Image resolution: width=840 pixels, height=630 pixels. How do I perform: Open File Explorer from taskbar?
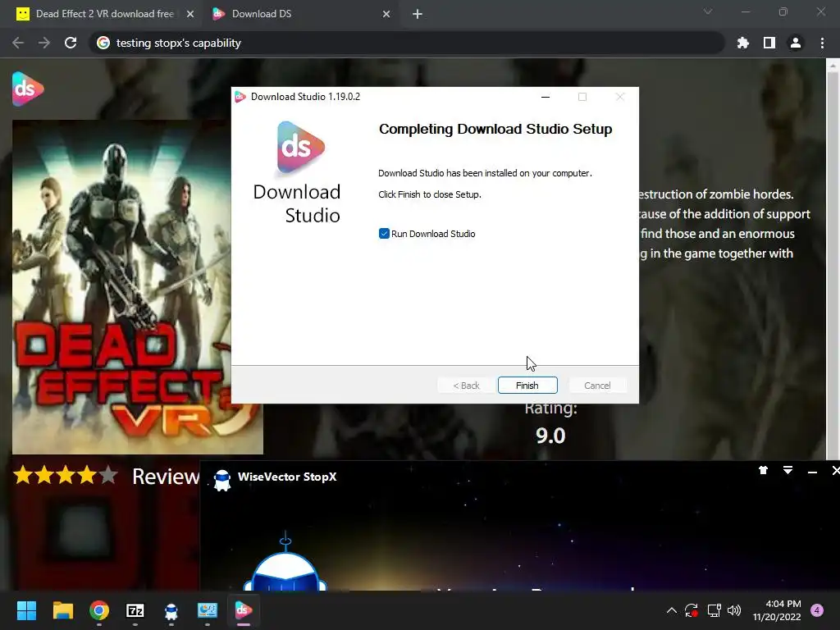click(x=62, y=610)
